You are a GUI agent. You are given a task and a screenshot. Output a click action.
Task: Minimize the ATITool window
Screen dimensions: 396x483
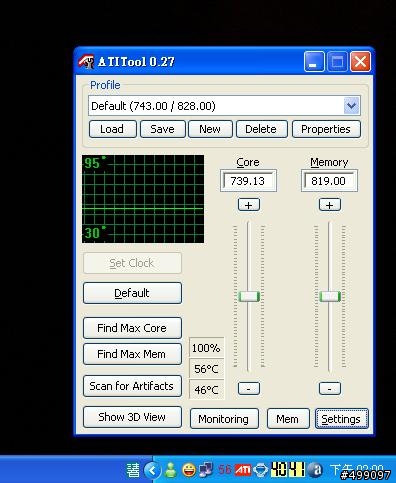coord(314,62)
